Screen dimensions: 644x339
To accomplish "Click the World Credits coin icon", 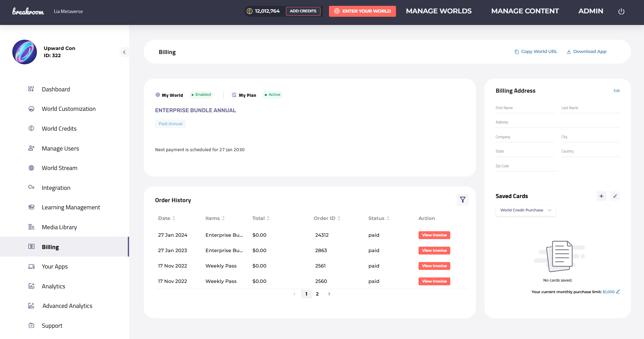I will click(31, 128).
